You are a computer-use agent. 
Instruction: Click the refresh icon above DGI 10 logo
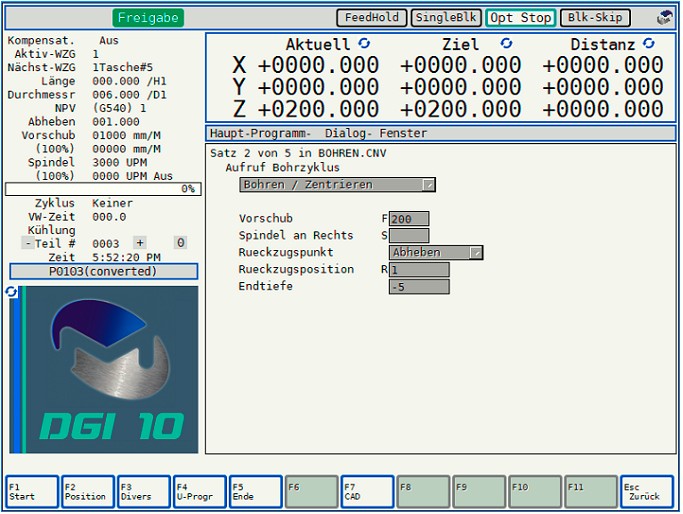[x=11, y=292]
